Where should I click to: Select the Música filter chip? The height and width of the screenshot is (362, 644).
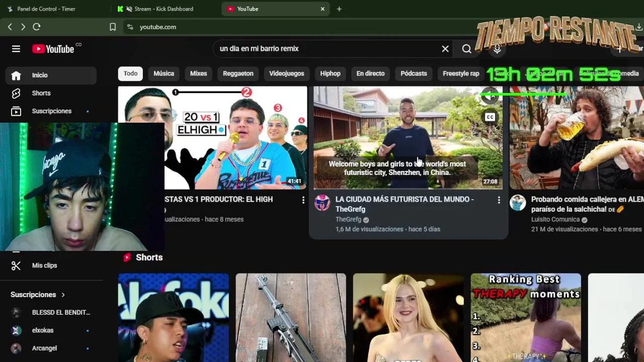(x=164, y=73)
